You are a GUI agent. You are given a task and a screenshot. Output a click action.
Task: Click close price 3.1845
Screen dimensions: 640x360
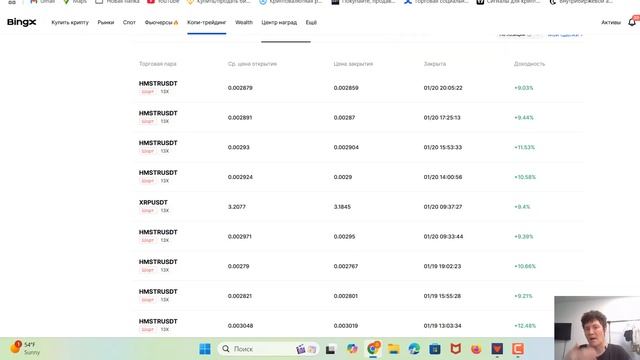(x=342, y=207)
